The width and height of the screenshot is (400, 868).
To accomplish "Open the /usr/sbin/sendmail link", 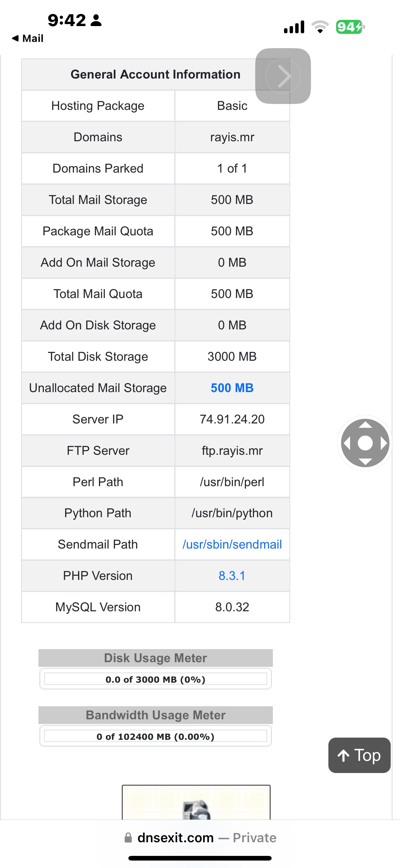I will coord(232,544).
